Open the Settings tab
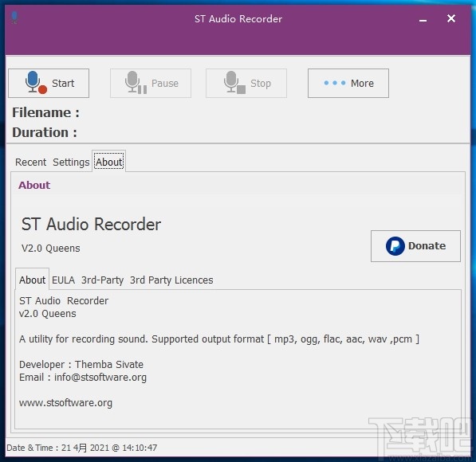 coord(71,162)
